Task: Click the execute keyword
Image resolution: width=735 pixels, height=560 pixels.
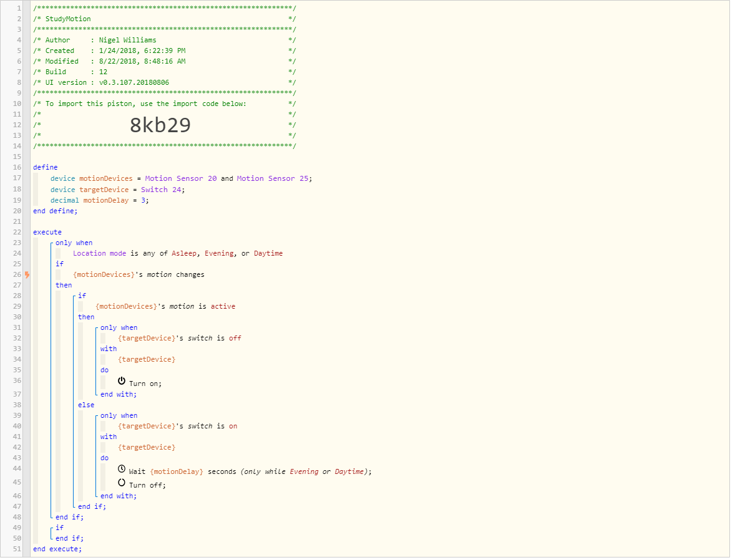Action: (x=47, y=233)
